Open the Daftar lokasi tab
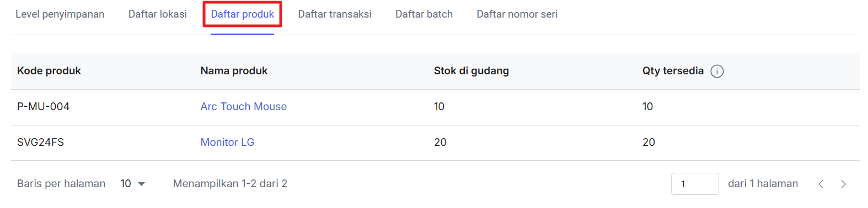 [x=158, y=14]
